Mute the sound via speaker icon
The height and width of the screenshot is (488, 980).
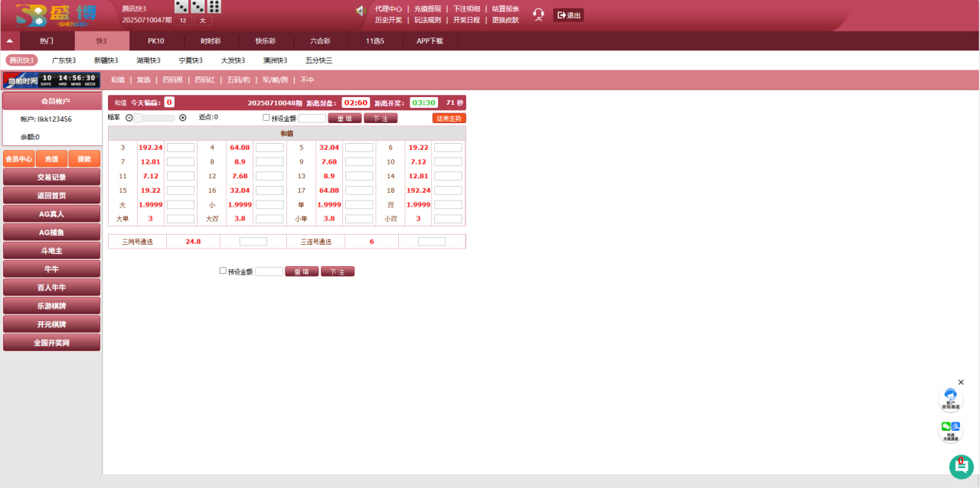(361, 11)
